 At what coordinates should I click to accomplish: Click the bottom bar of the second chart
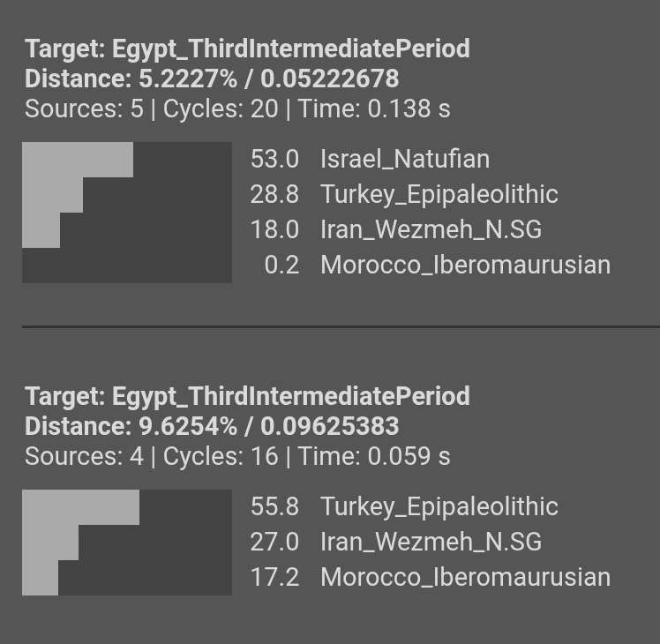(x=40, y=578)
